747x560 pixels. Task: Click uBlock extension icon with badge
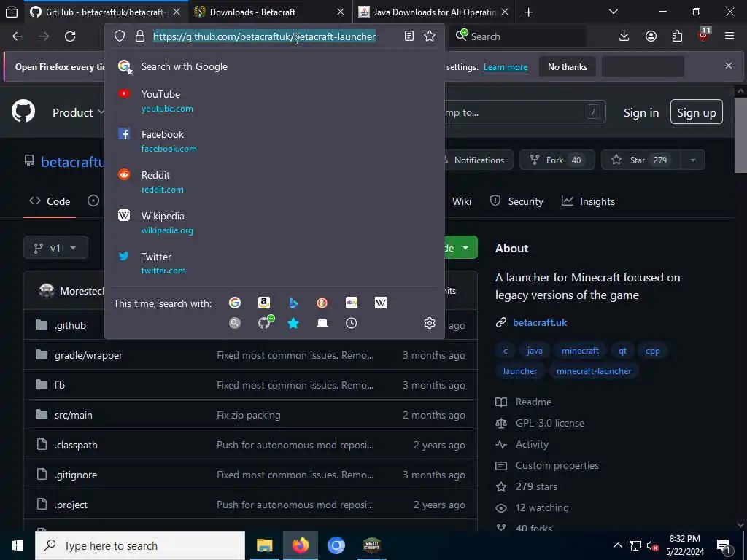(704, 35)
